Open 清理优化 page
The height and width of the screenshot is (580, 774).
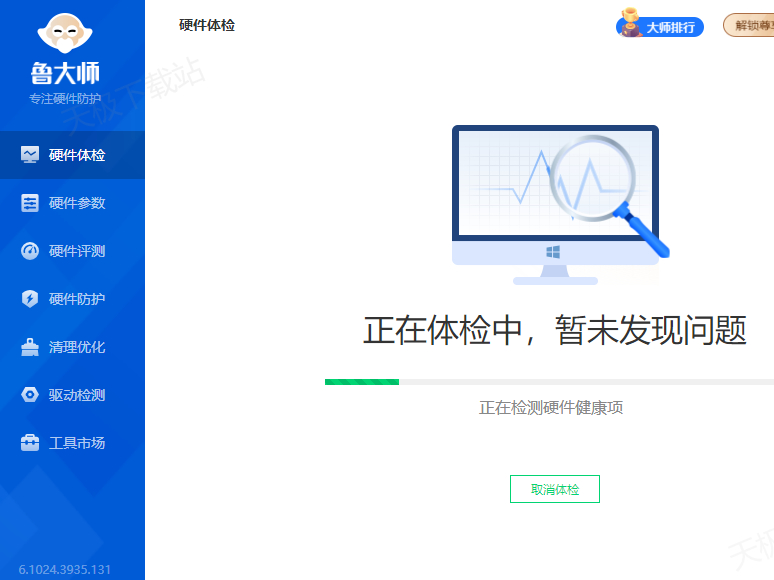pos(73,347)
